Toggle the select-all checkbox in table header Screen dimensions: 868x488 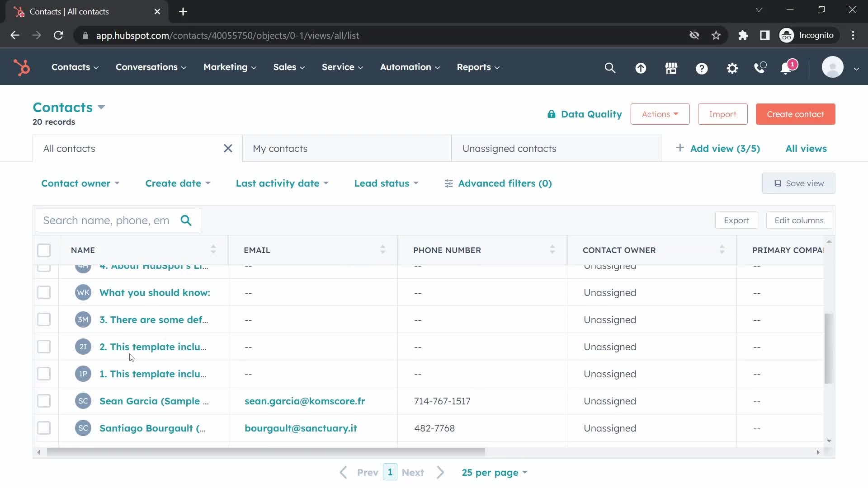coord(44,250)
